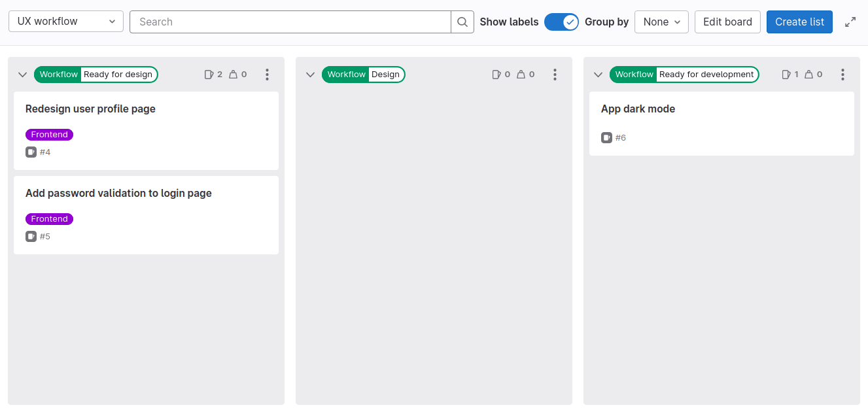Click the Edit board button

(727, 22)
